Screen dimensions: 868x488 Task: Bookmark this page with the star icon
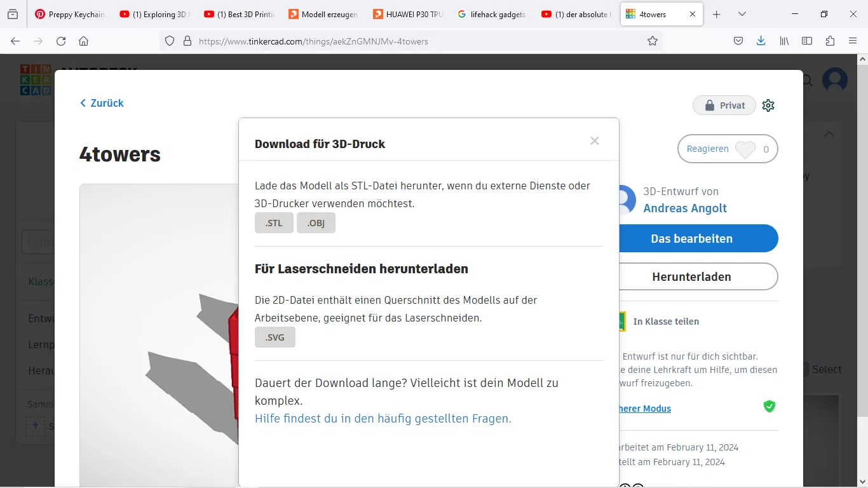[653, 41]
